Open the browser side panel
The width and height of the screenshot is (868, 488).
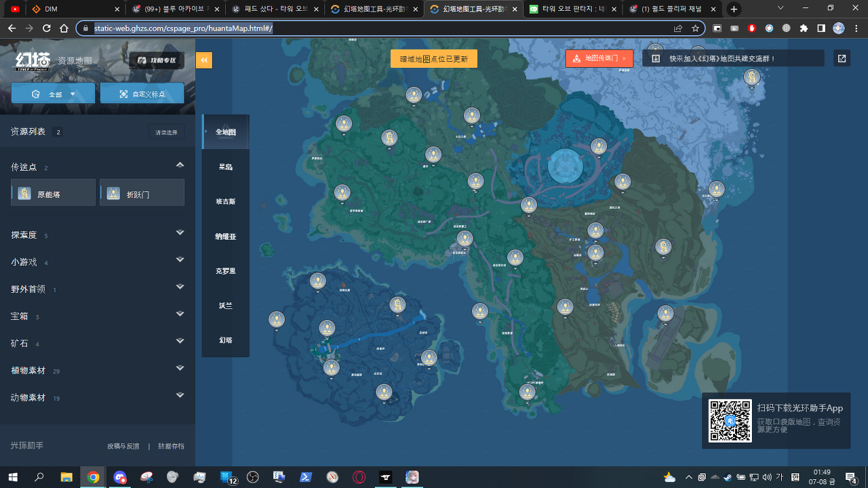pyautogui.click(x=821, y=28)
